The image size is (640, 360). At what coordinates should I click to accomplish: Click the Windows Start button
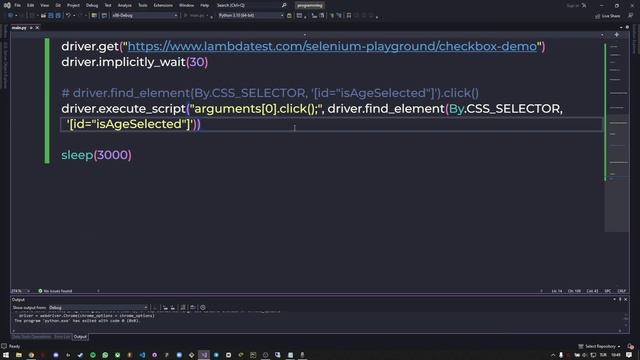[6, 355]
